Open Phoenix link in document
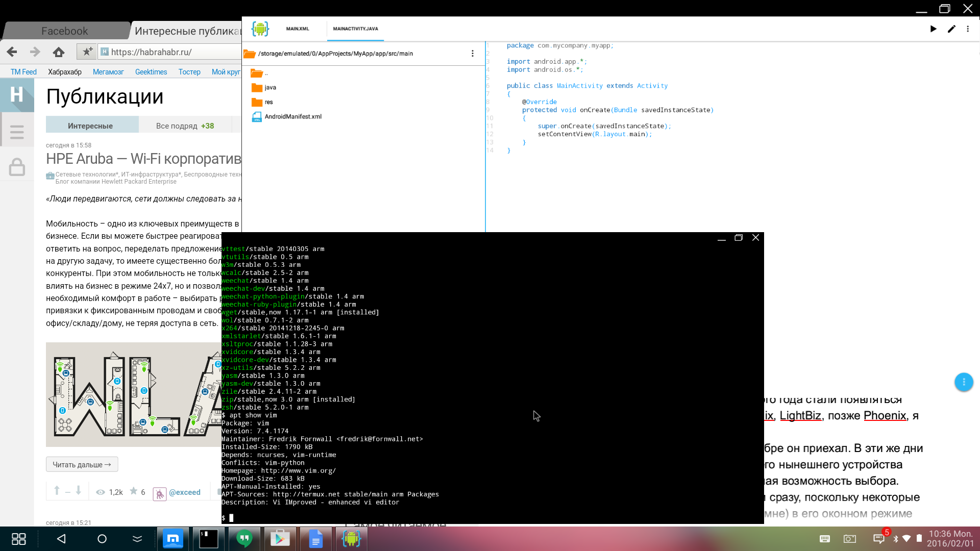980x551 pixels. point(885,416)
